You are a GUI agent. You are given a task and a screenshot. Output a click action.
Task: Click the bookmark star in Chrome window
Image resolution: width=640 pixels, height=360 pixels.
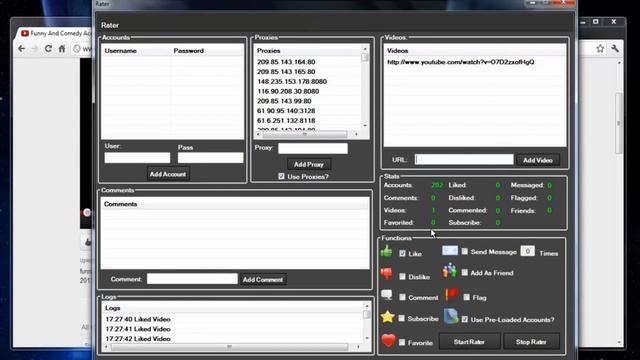coord(600,49)
